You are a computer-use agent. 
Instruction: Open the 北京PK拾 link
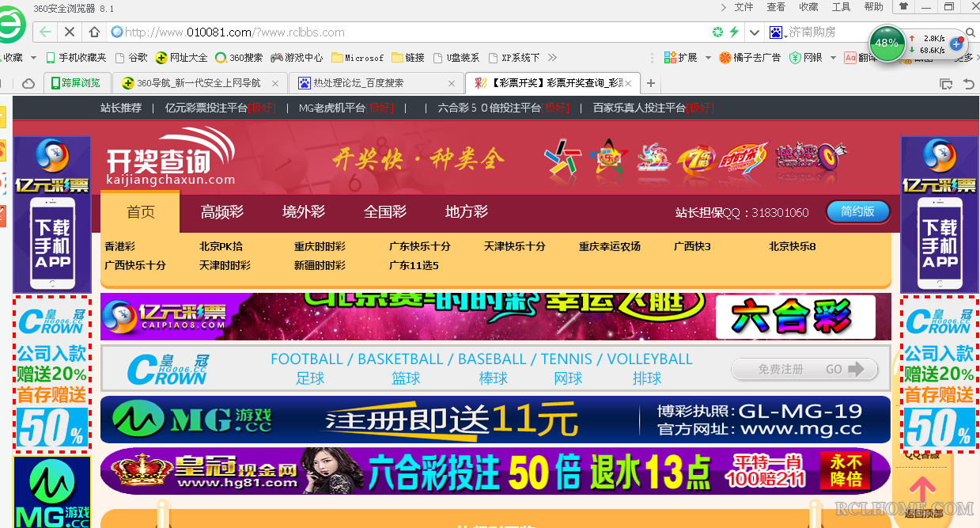click(221, 247)
